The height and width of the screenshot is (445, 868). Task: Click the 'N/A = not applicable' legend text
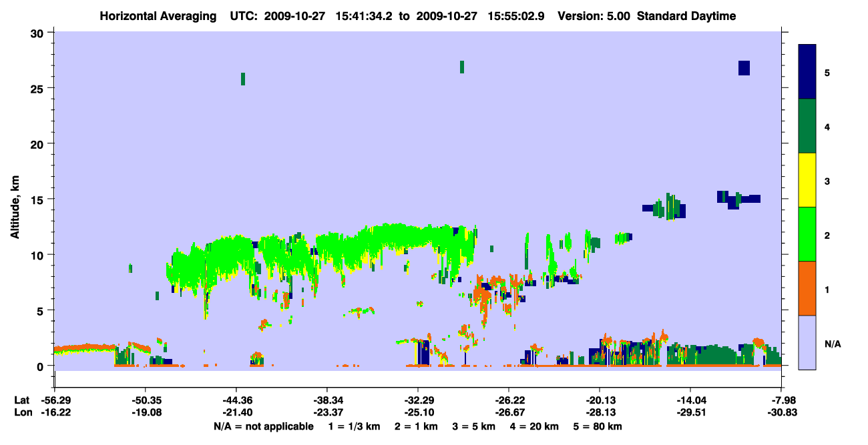[264, 426]
